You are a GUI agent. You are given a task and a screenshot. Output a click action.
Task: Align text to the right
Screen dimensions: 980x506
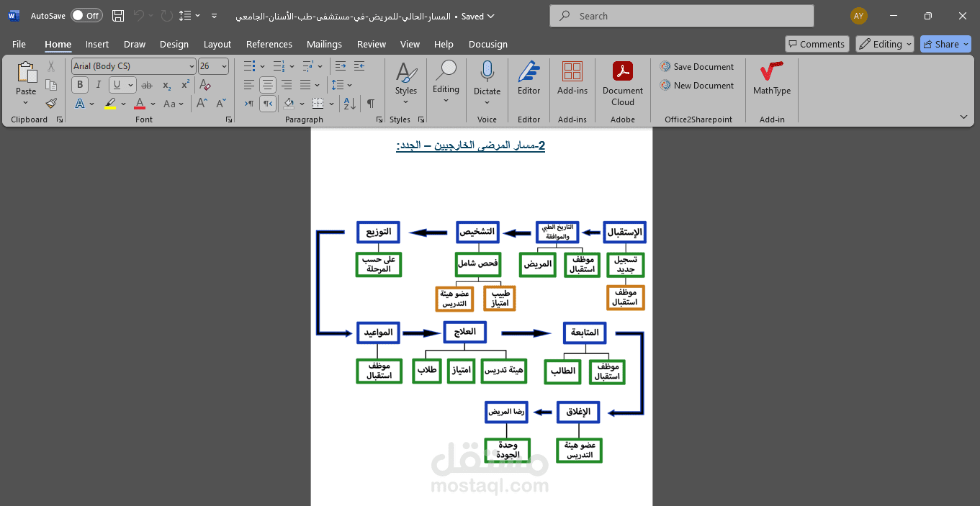(287, 85)
